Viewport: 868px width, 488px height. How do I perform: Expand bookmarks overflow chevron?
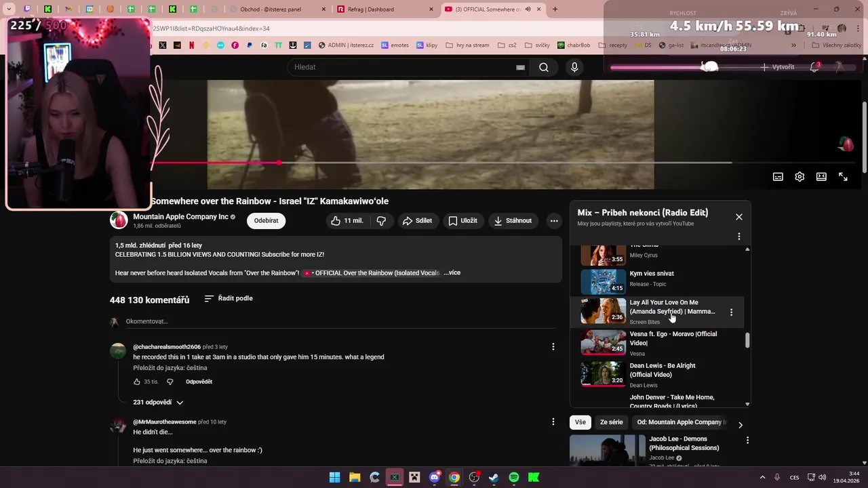[793, 45]
